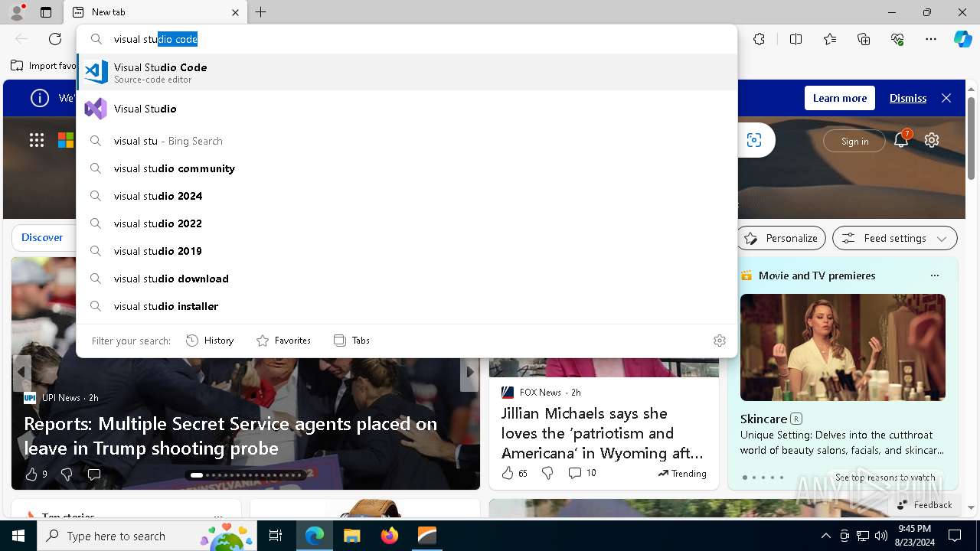Open Settings and more ellipsis menu
This screenshot has height=551, width=980.
click(x=931, y=39)
